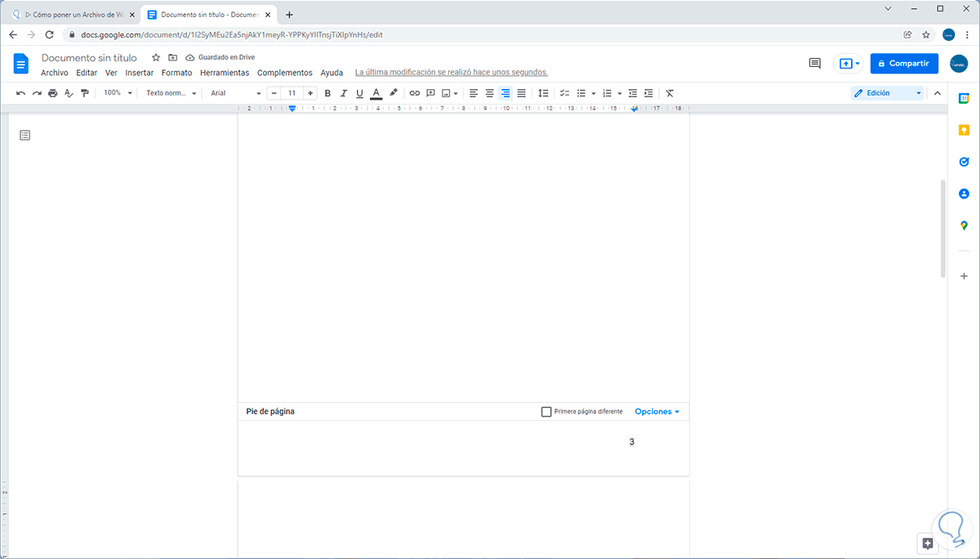Star the document
The width and height of the screenshot is (980, 559).
click(x=156, y=58)
